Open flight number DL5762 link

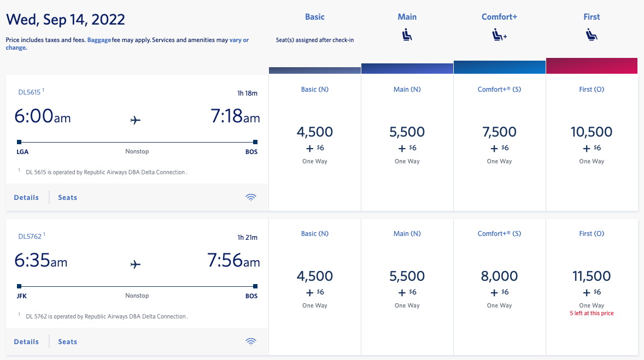(30, 237)
